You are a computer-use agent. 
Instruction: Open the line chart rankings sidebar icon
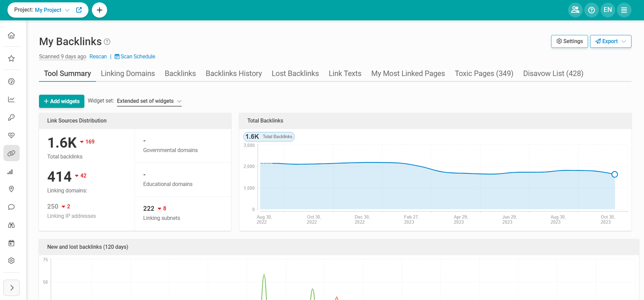coord(11,99)
